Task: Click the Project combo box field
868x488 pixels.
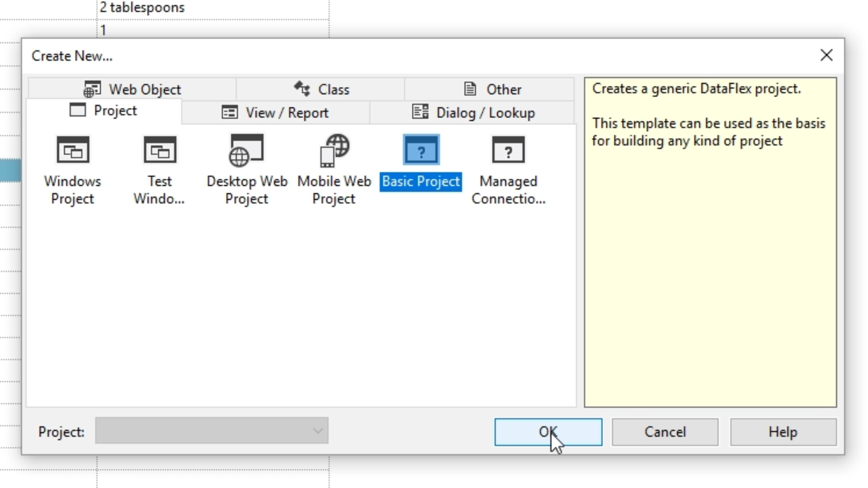Action: click(203, 431)
